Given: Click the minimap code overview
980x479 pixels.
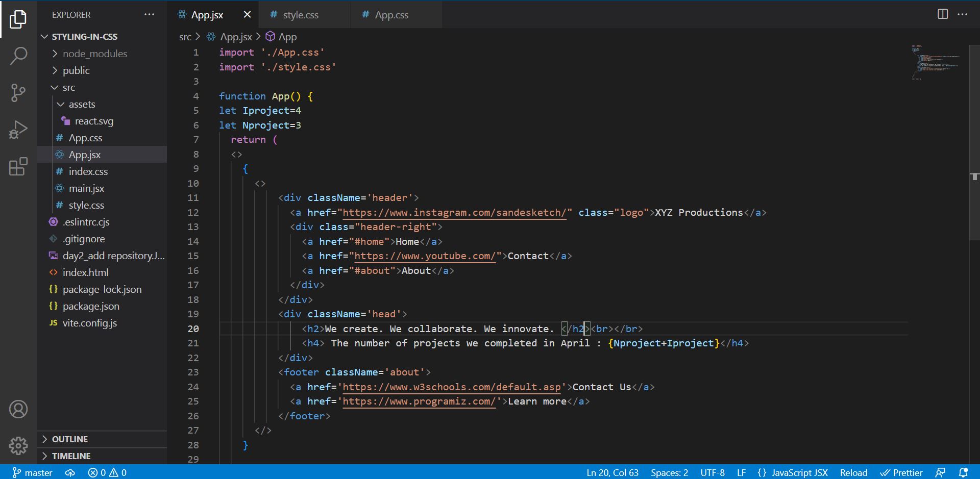Looking at the screenshot, I should point(937,61).
